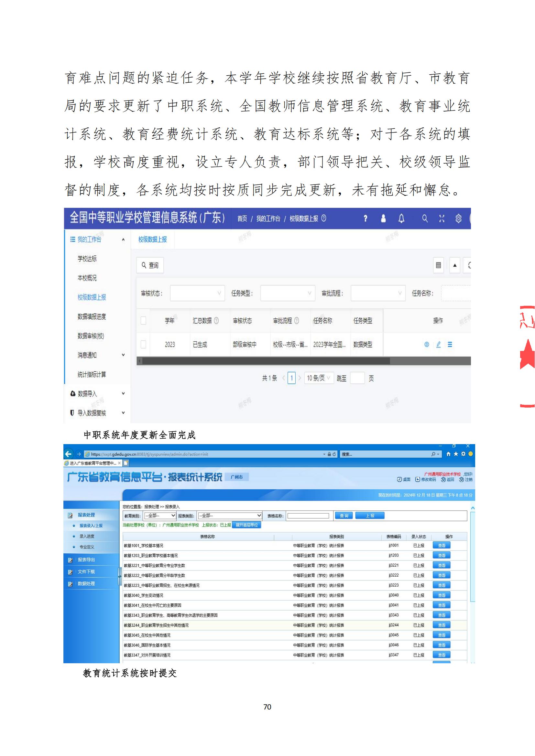Click the new tab icon beside browser tab
The height and width of the screenshot is (756, 535).
click(126, 463)
